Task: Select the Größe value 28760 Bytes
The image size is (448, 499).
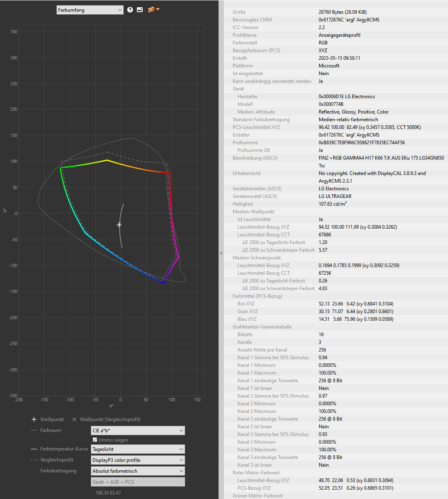Action: point(343,12)
